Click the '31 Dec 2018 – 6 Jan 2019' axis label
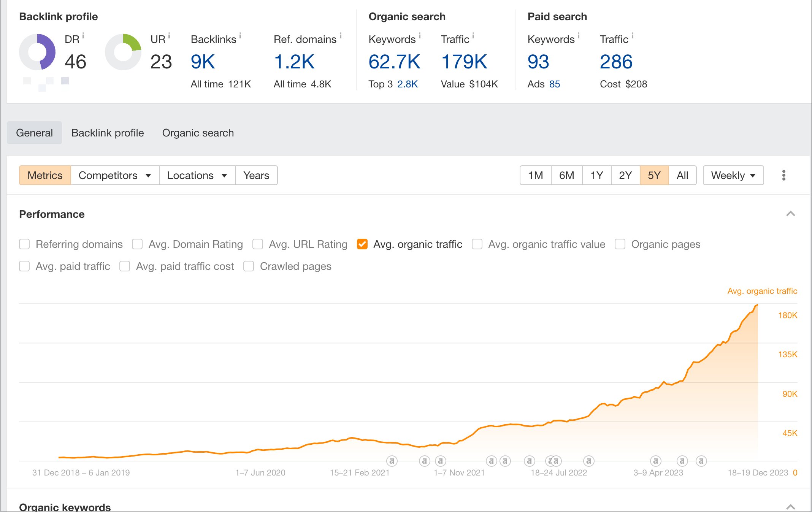 [81, 472]
